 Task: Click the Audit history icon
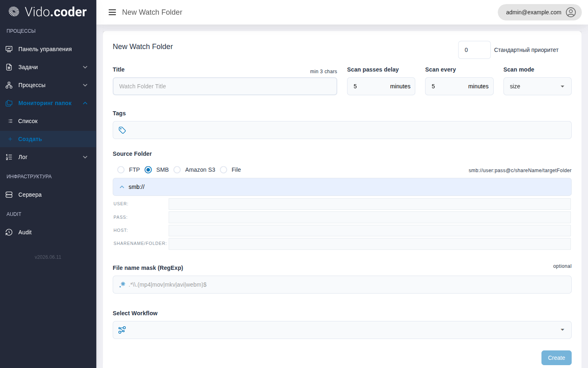coord(9,232)
